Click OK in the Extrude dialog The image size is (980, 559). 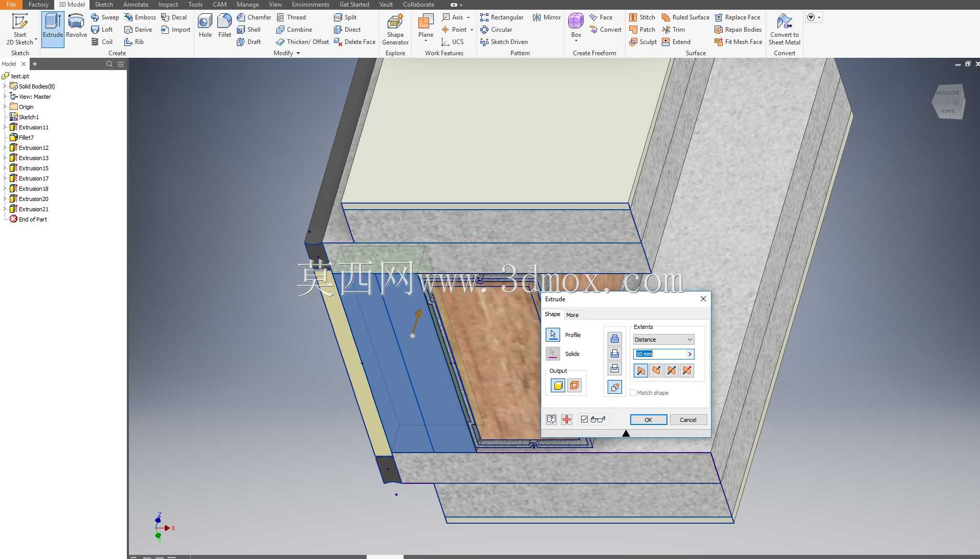[x=648, y=420]
